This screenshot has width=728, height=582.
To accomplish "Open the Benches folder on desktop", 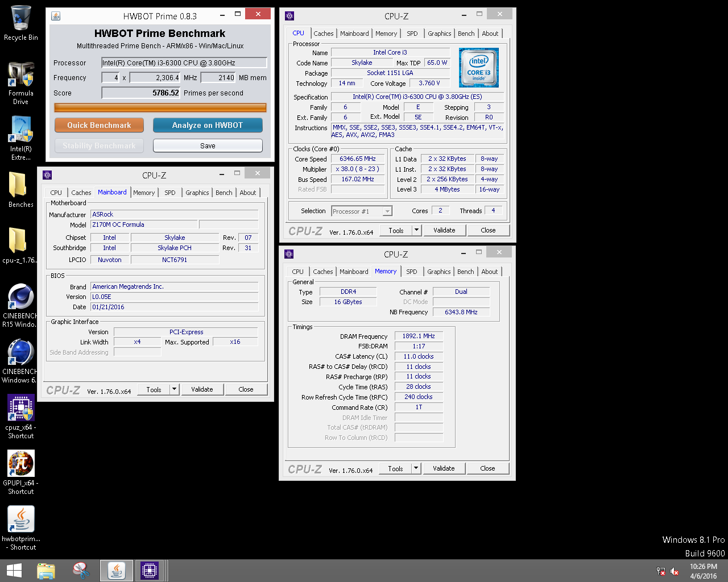I will coord(21,189).
